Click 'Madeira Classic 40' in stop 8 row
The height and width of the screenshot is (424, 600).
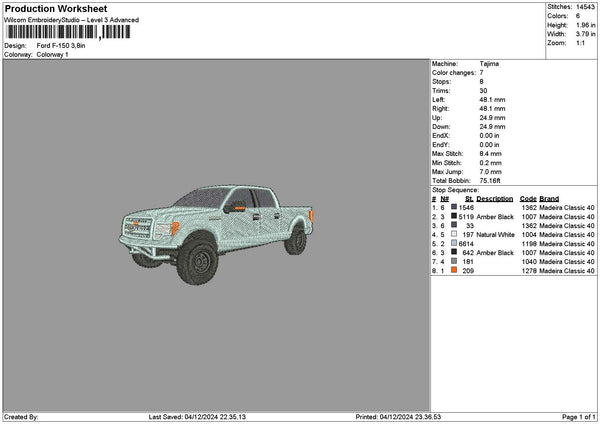[567, 271]
